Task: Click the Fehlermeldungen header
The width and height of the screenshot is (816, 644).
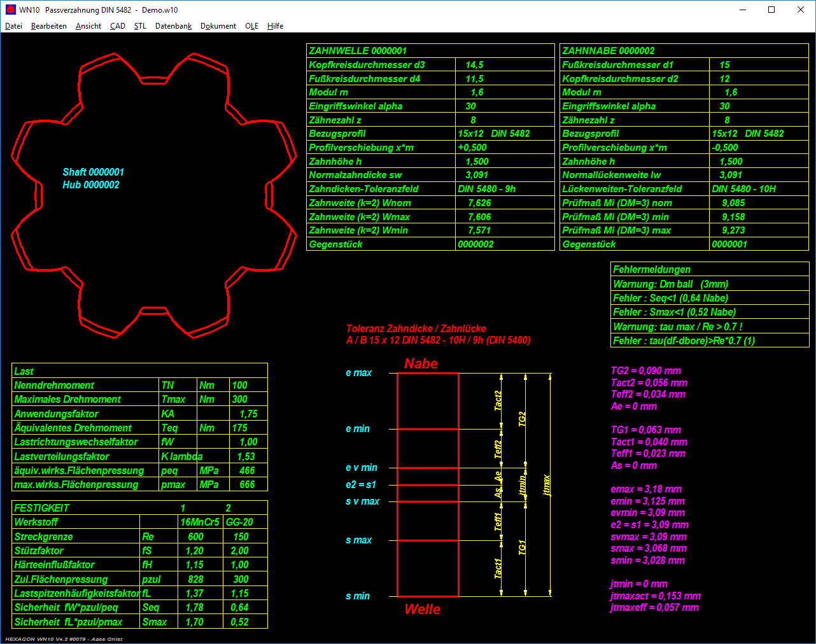Action: pos(651,269)
